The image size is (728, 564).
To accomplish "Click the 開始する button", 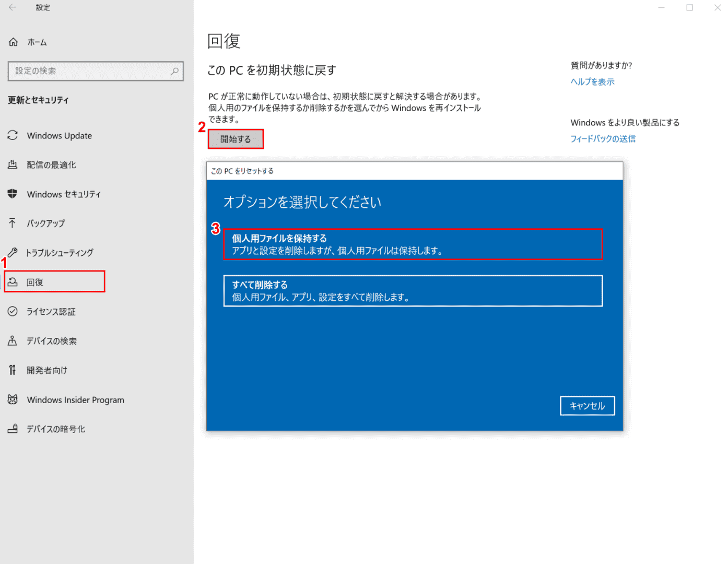I will click(236, 139).
